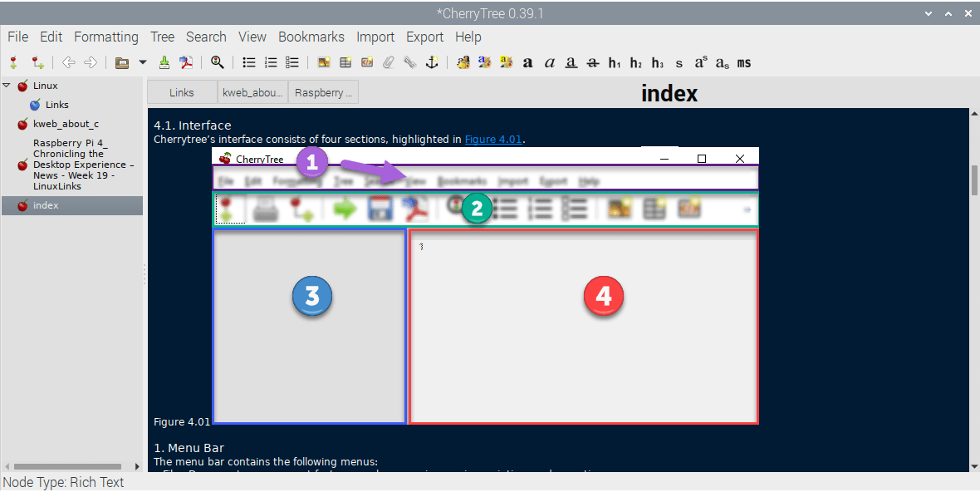
Task: Toggle subscript formatting
Action: [x=723, y=64]
